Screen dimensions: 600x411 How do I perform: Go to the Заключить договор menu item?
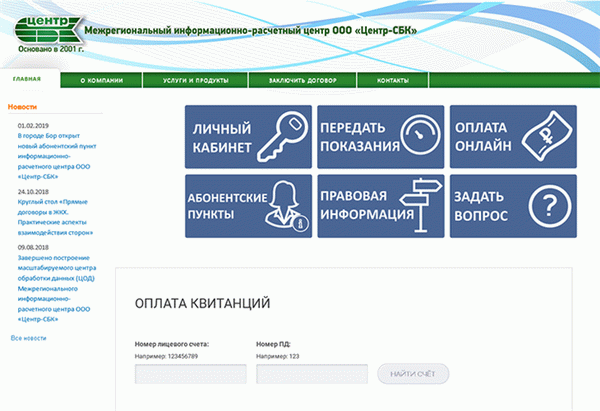click(x=303, y=80)
